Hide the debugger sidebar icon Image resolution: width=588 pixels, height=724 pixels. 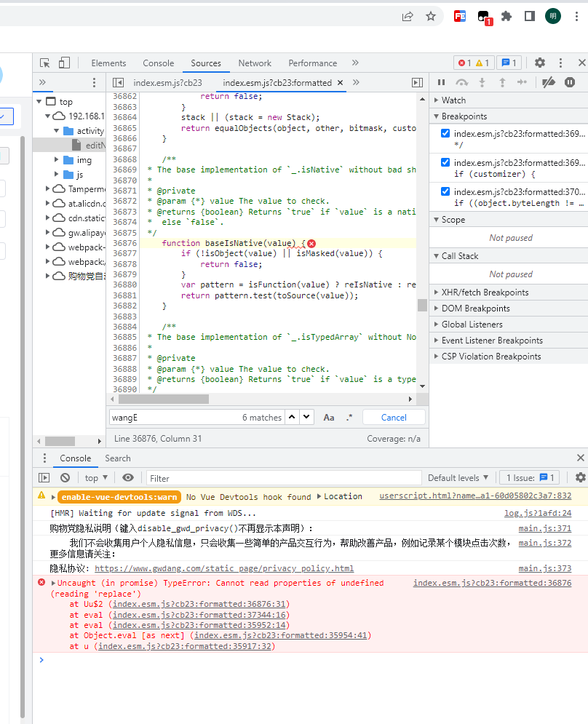pyautogui.click(x=417, y=83)
